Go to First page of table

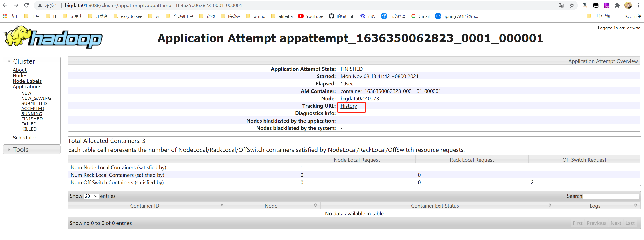tap(577, 223)
